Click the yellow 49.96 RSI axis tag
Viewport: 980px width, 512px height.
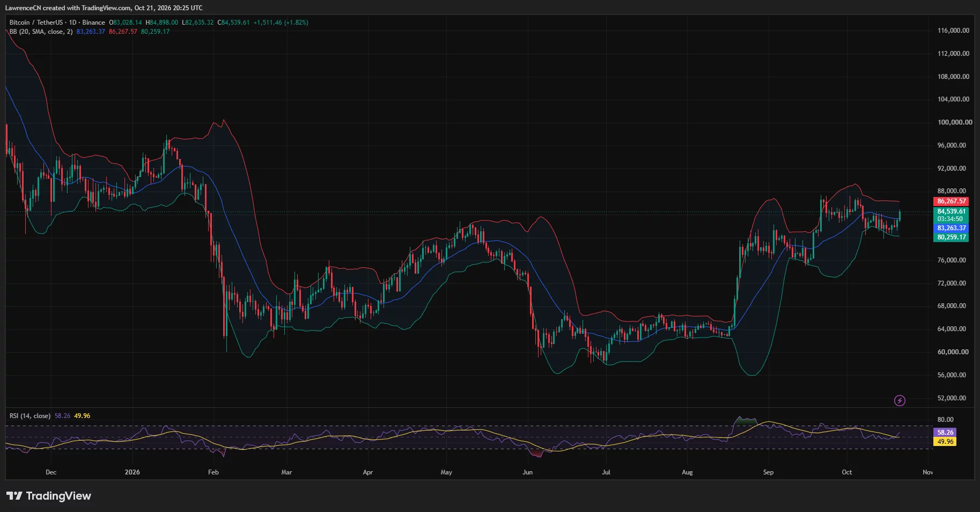click(945, 442)
